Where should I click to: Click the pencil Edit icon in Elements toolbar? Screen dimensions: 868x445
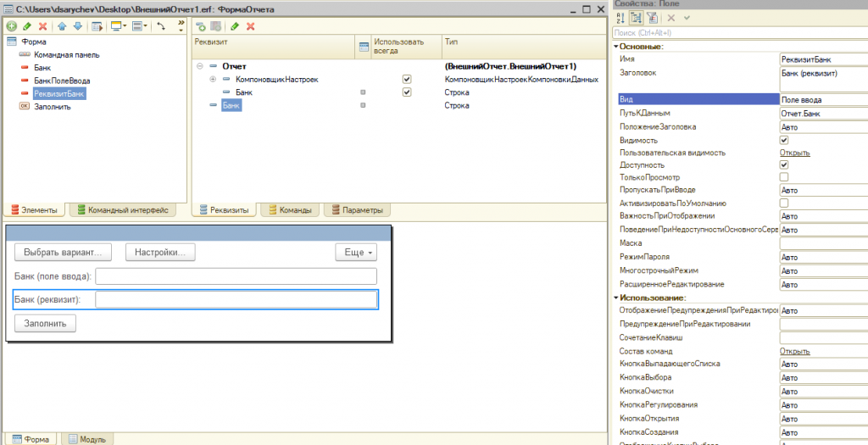pos(26,26)
